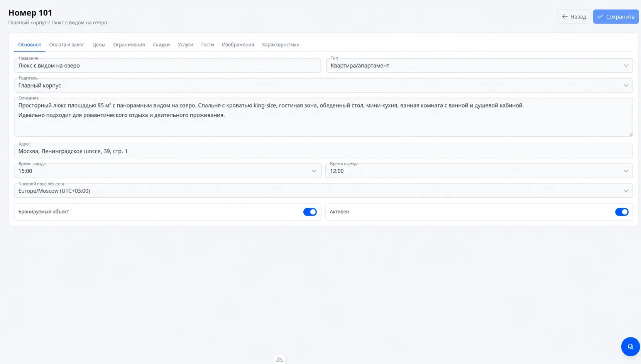Go to the Скидки tab

pyautogui.click(x=161, y=45)
